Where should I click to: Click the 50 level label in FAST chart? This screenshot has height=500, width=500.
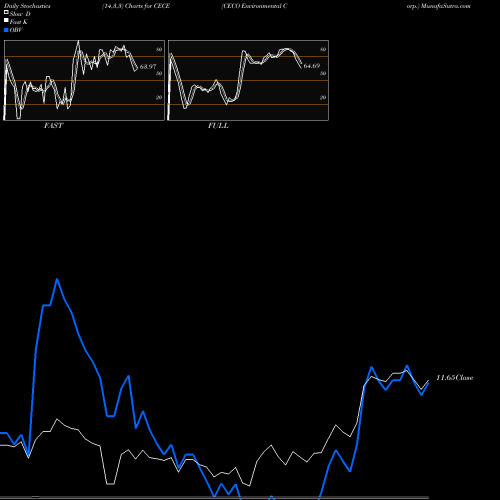(159, 73)
